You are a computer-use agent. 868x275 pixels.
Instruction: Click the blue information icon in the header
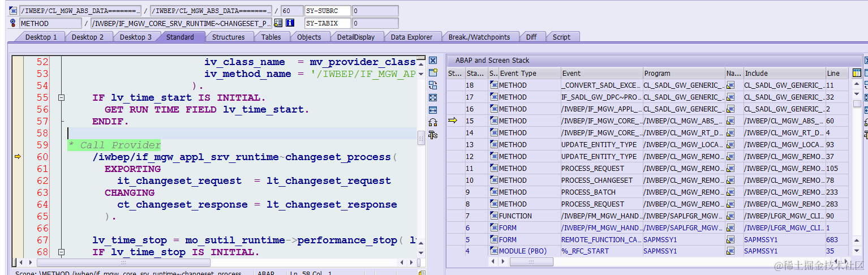tap(290, 23)
